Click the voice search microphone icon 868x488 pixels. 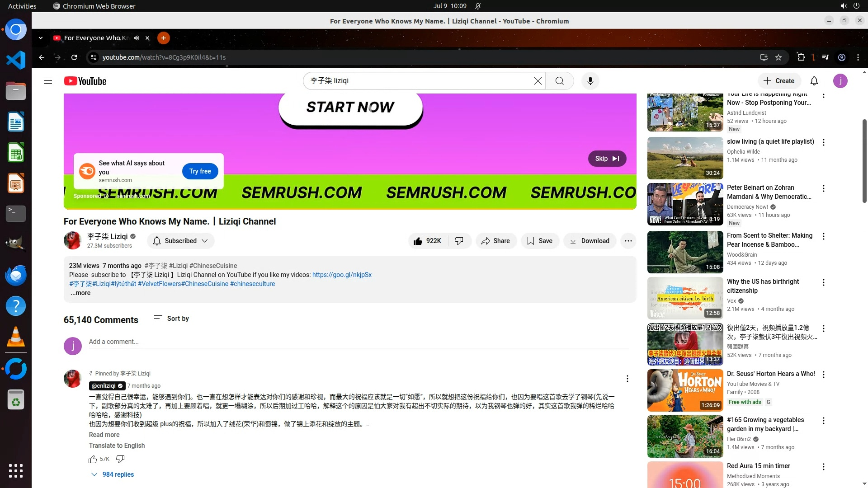click(590, 81)
